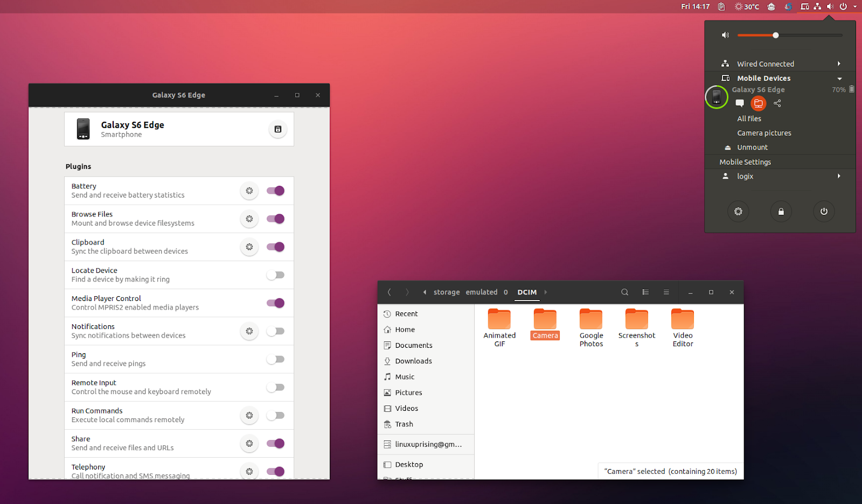
Task: Open the Screenshots folder in DCIM
Action: (636, 318)
